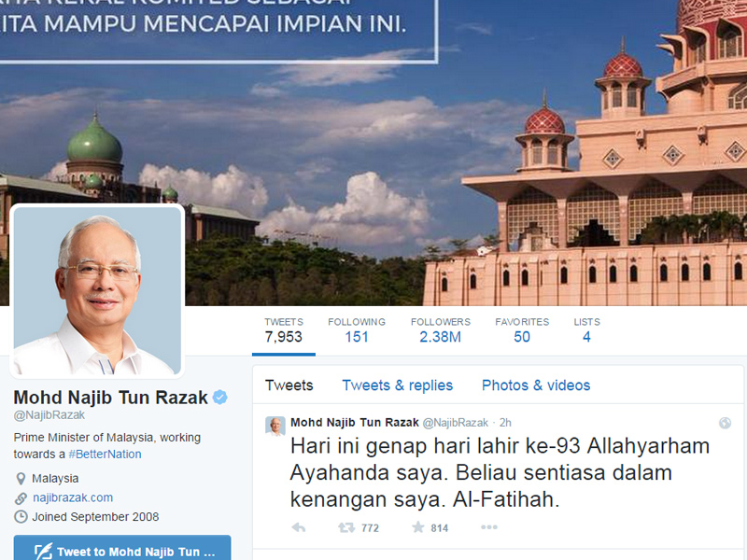Open the #BetterNation hashtag link
The image size is (747, 560).
point(105,455)
